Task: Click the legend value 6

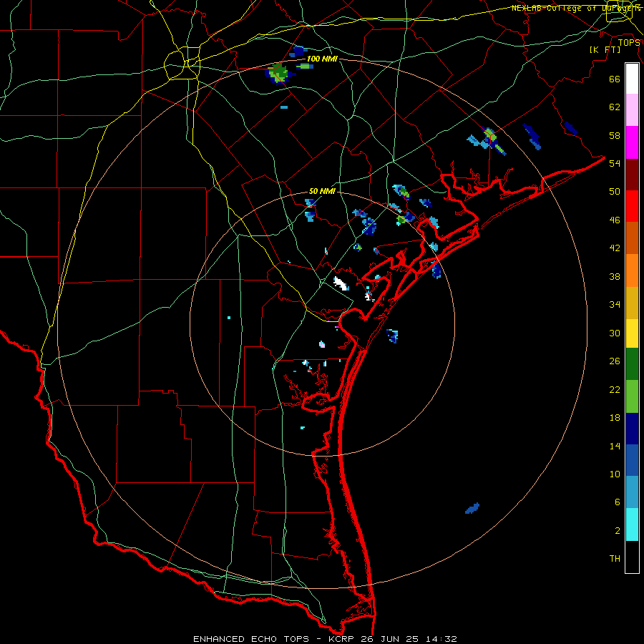Action: click(x=618, y=502)
